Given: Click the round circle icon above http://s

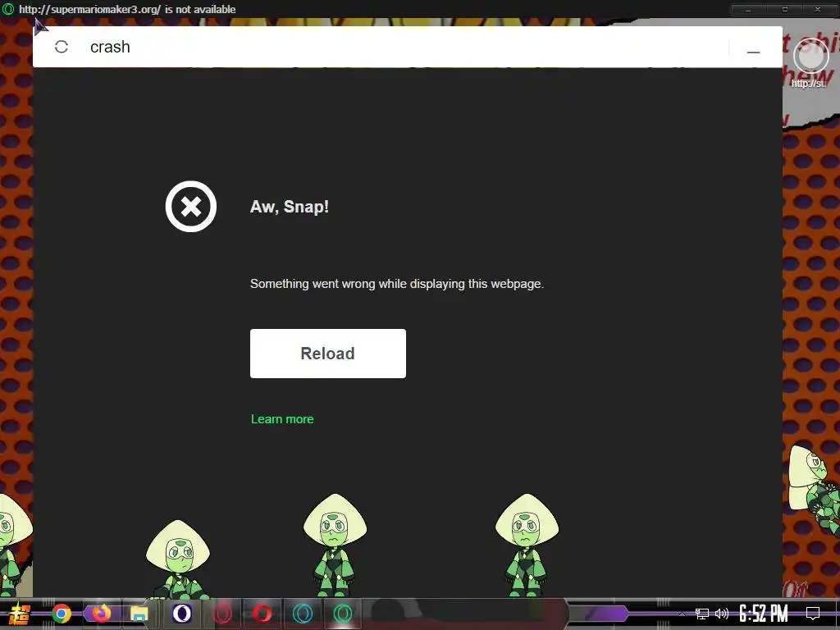Looking at the screenshot, I should coord(810,57).
